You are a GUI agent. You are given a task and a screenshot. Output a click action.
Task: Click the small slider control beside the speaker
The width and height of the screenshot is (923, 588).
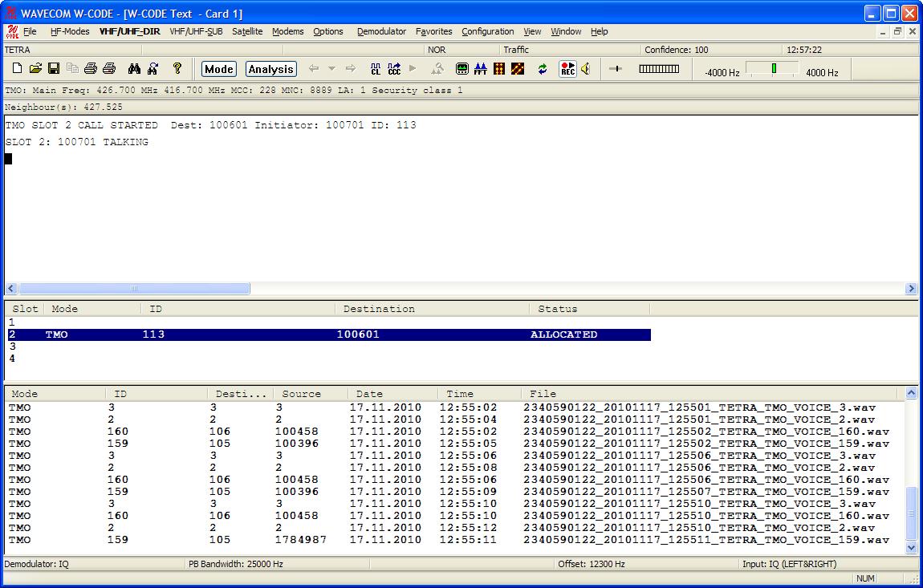coord(615,69)
